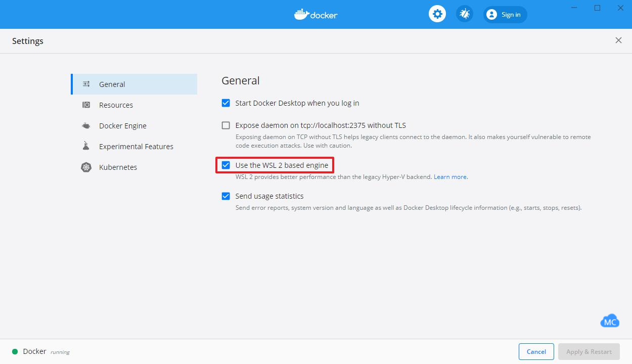The image size is (632, 364).
Task: Click the Docker whale logo
Action: click(316, 14)
